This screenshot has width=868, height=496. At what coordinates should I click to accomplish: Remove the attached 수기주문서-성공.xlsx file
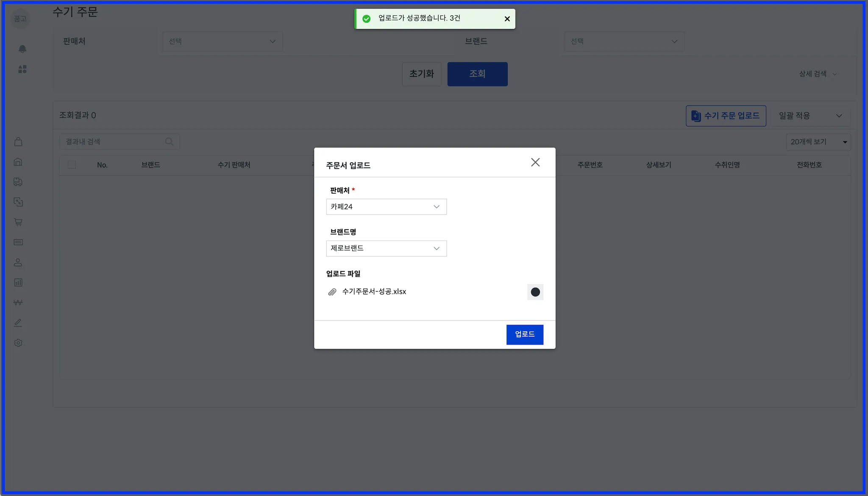click(x=535, y=292)
